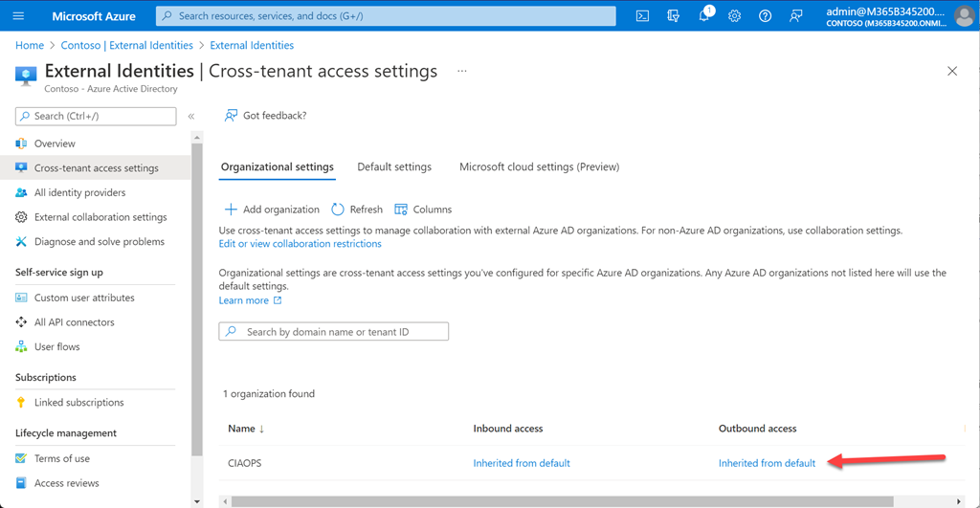This screenshot has width=980, height=508.
Task: Open the Azure portal hamburger menu
Action: pos(19,16)
